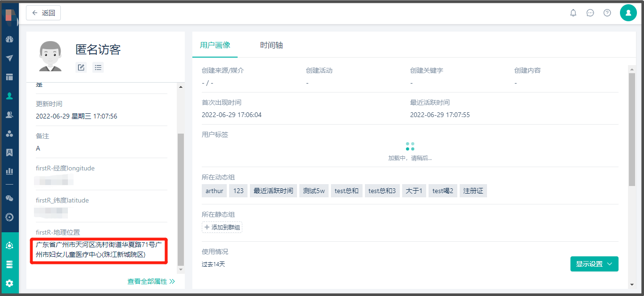Open the user account avatar menu

click(628, 13)
